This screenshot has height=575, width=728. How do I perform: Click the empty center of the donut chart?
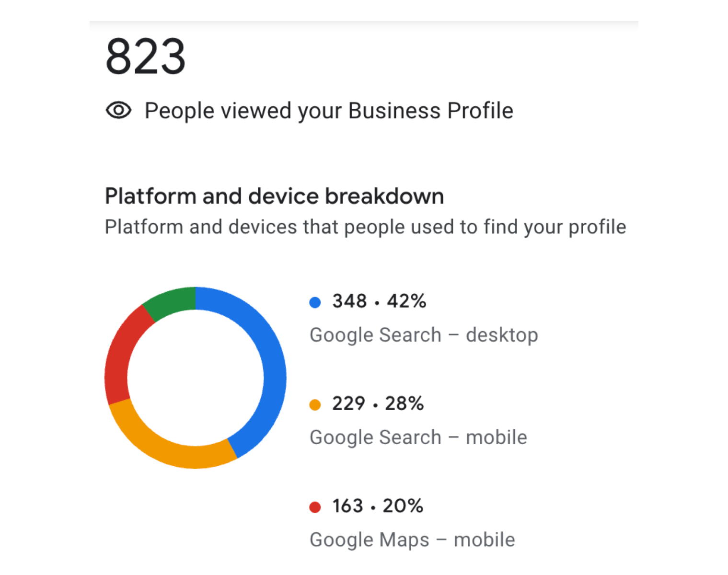pos(196,378)
